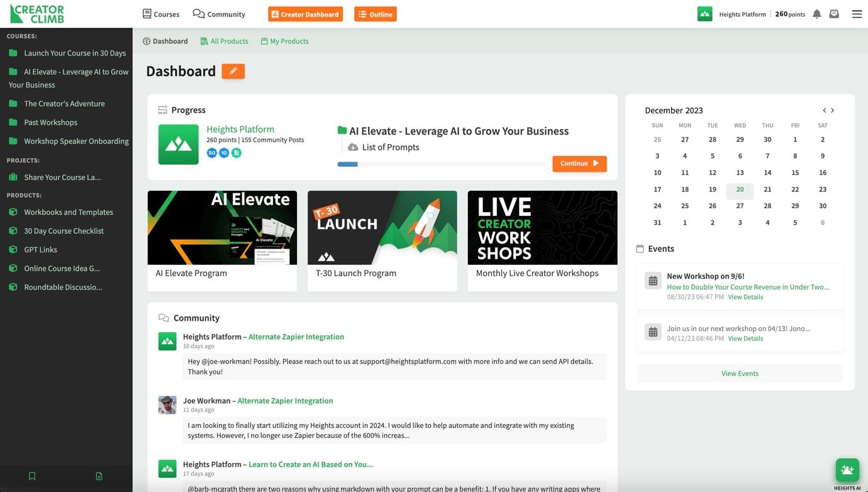868x492 pixels.
Task: Click the Creator Climb logo
Action: pyautogui.click(x=38, y=14)
